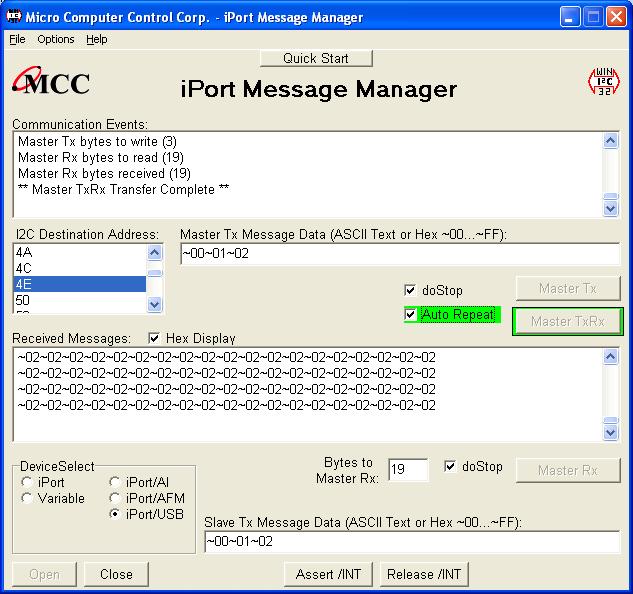Viewport: 633px width, 594px height.
Task: Click the Bytes to Master Rx field
Action: tap(408, 469)
